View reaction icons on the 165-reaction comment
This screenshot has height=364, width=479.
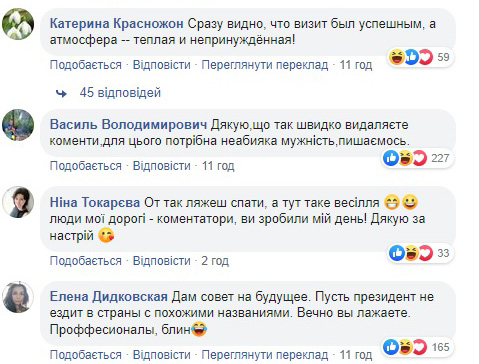coord(405,347)
